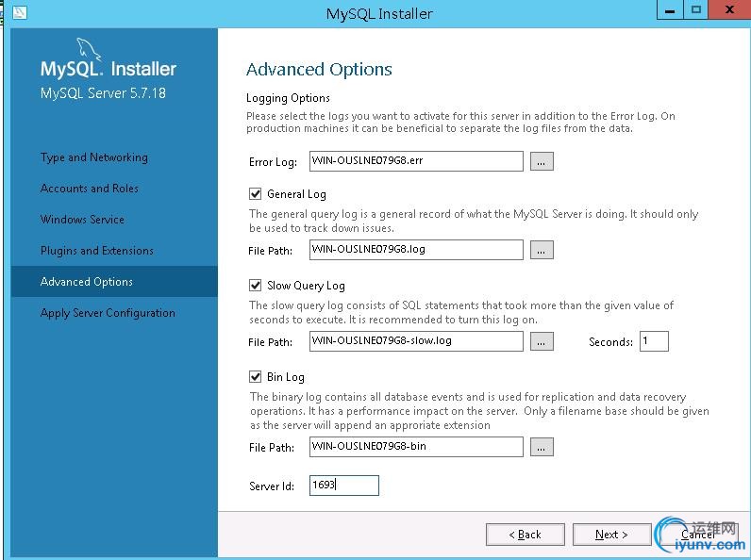Browse for the Bin Log file path
The height and width of the screenshot is (560, 751).
coord(542,447)
